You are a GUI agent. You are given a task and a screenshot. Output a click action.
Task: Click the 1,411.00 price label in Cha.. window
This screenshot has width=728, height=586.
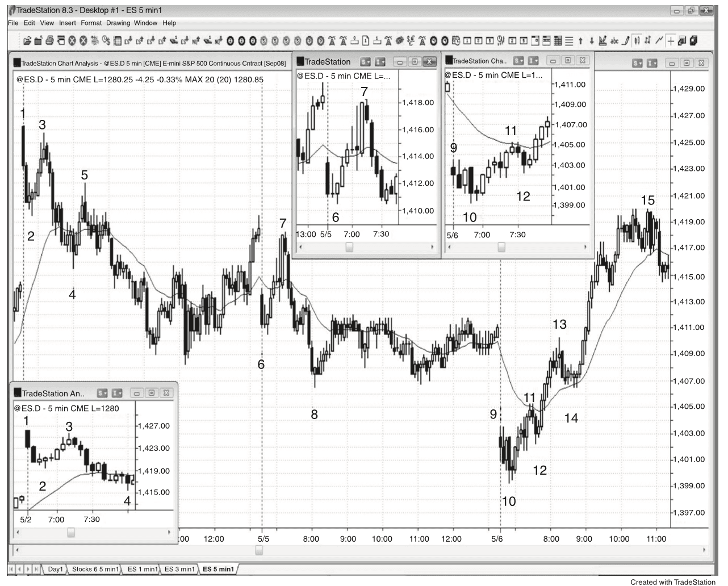pos(570,85)
